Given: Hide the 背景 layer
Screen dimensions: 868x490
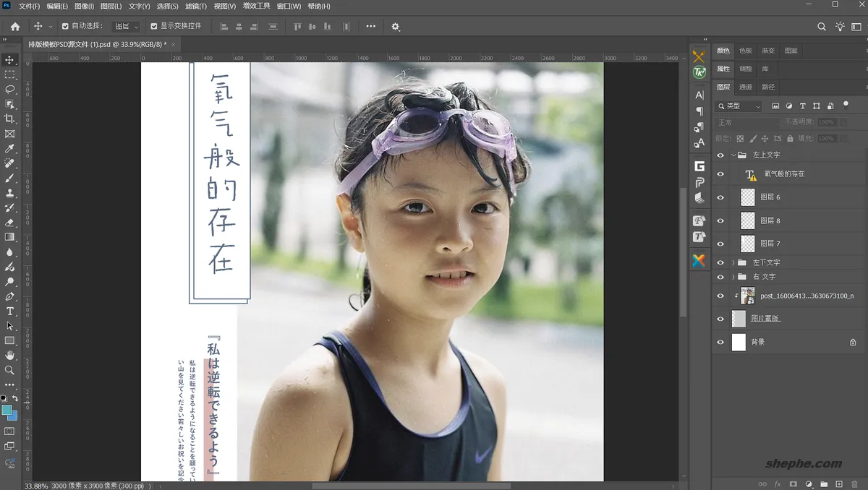Looking at the screenshot, I should 719,342.
